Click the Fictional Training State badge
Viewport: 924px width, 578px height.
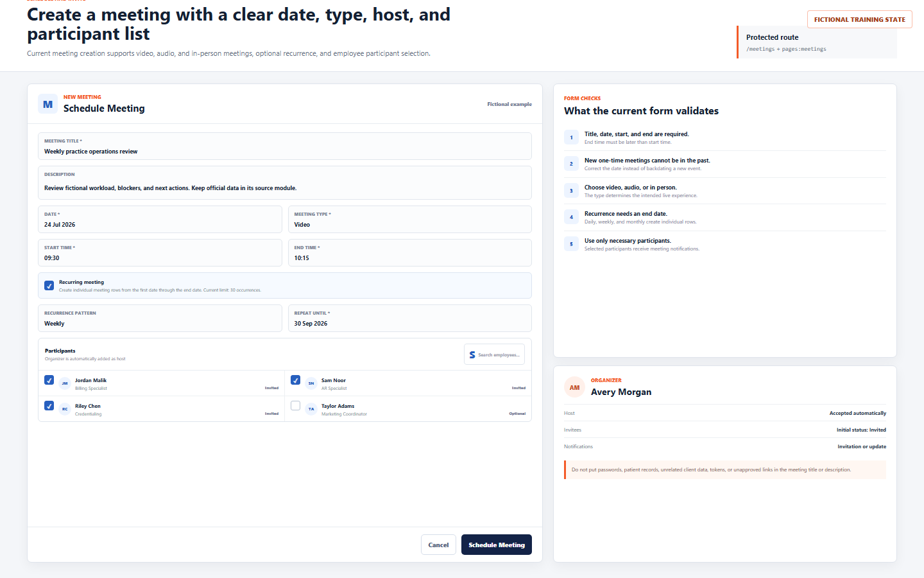point(860,19)
